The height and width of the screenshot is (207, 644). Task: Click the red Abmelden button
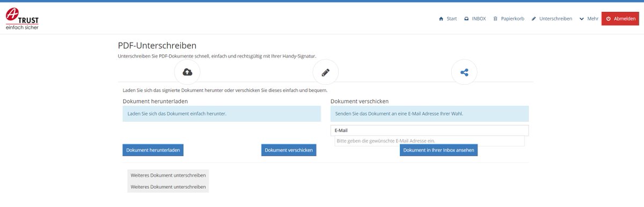pos(620,19)
